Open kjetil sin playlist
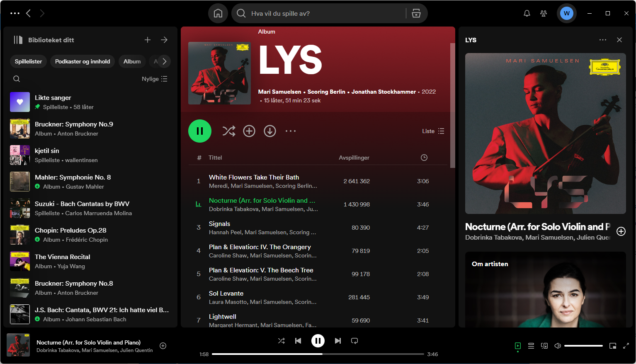Image resolution: width=636 pixels, height=364 pixels. pos(90,155)
